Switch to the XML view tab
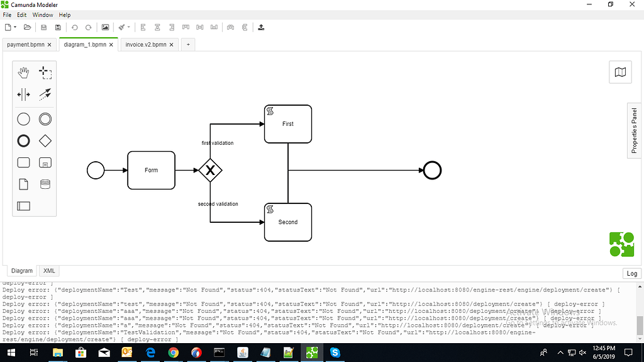Screen dimensions: 644x362 tap(48, 271)
